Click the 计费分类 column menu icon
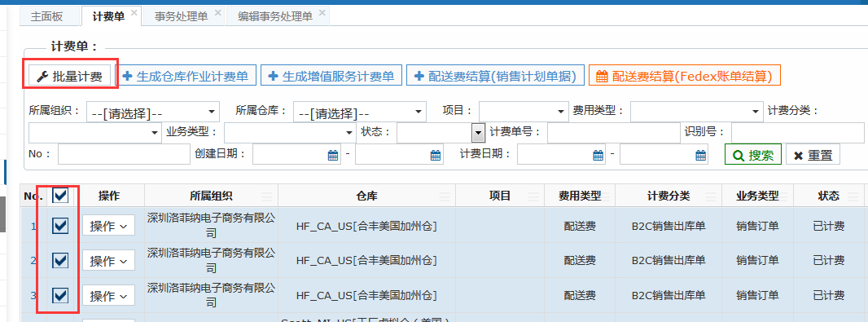Screen dimensions: 868x322 (711, 196)
